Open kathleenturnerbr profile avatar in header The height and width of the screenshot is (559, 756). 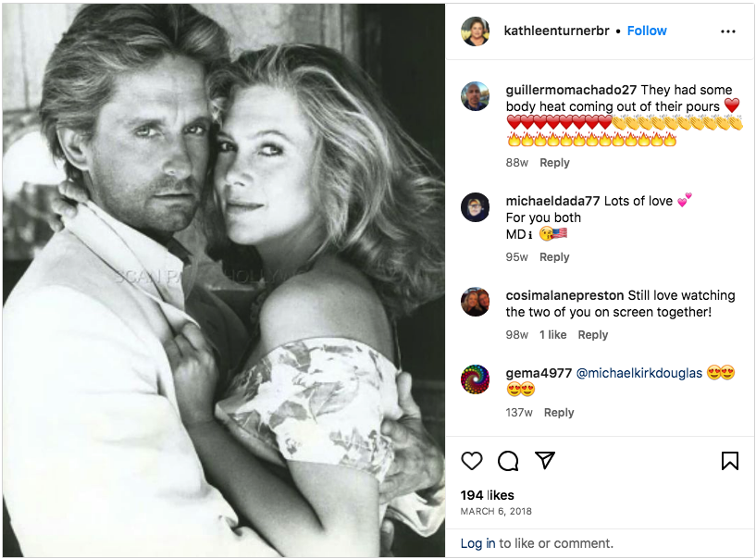[476, 31]
